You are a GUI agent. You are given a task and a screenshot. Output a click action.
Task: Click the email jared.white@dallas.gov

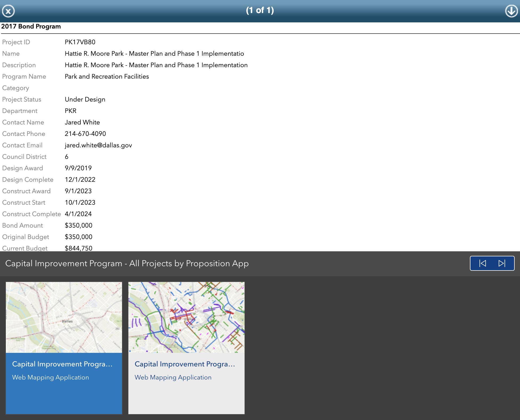click(x=98, y=145)
